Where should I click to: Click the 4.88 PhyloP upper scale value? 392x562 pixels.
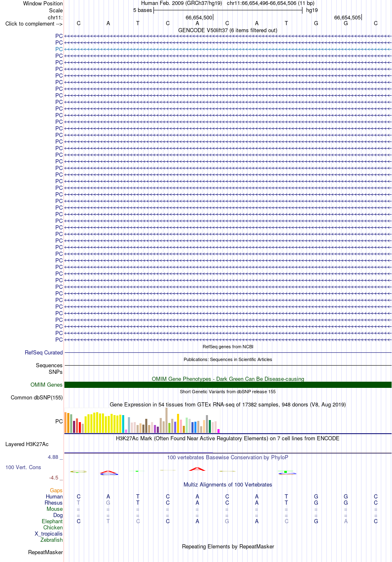(x=53, y=457)
